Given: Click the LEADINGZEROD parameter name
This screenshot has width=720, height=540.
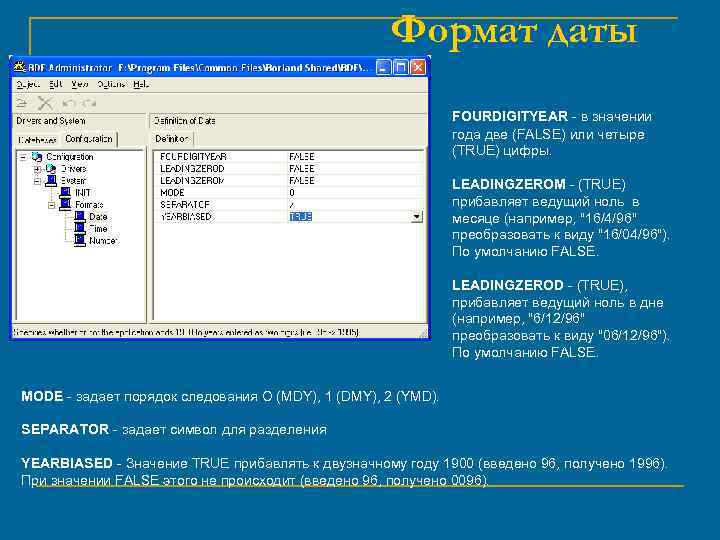Looking at the screenshot, I should [192, 169].
